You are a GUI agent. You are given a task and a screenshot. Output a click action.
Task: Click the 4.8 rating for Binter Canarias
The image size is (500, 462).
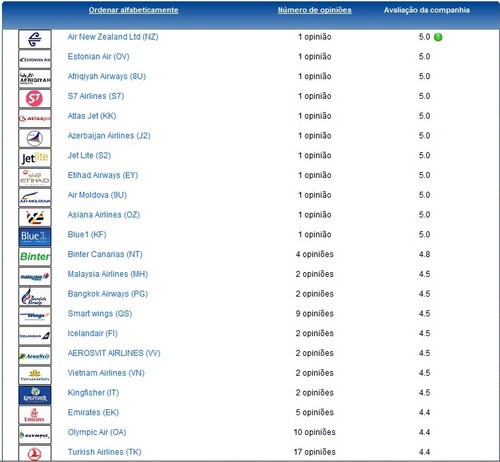coord(424,254)
